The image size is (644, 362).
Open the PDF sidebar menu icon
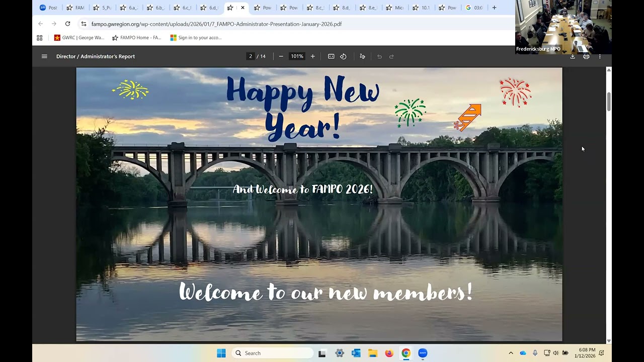44,56
